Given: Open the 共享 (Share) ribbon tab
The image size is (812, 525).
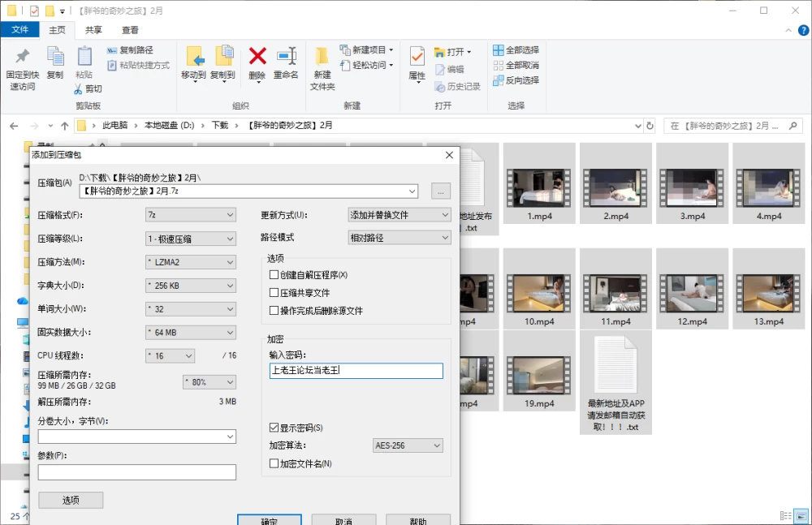Looking at the screenshot, I should point(93,30).
